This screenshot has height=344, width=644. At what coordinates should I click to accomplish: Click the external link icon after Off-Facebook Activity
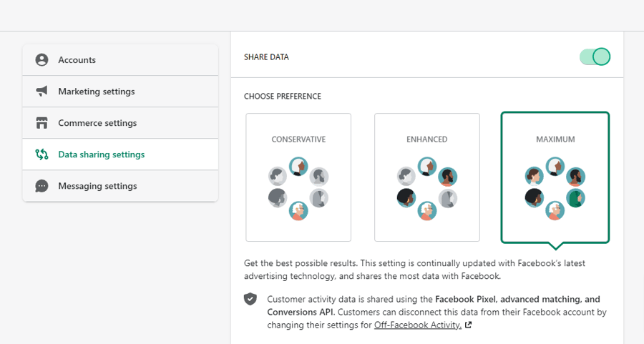468,325
